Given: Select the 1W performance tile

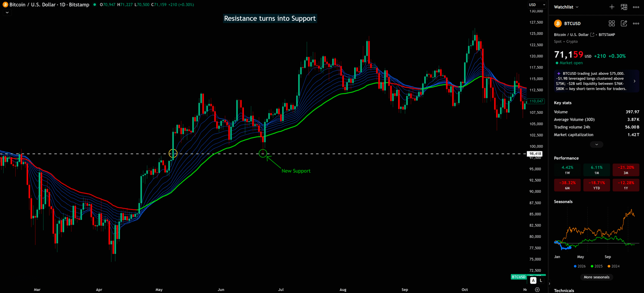Looking at the screenshot, I should click(567, 170).
